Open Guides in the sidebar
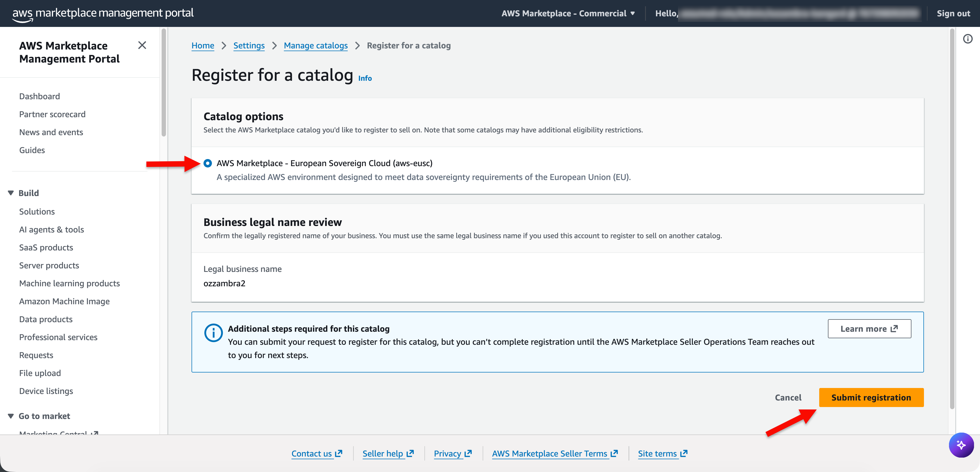The image size is (980, 472). click(32, 150)
